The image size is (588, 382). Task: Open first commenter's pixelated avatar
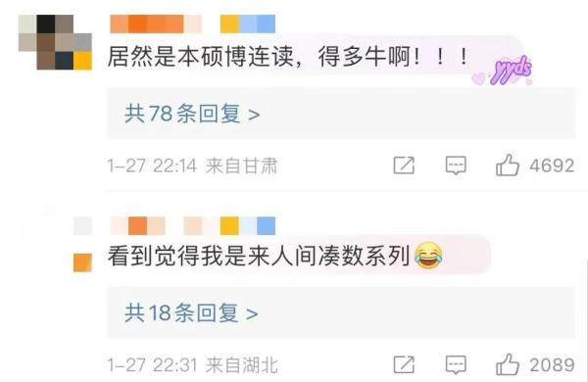55,42
